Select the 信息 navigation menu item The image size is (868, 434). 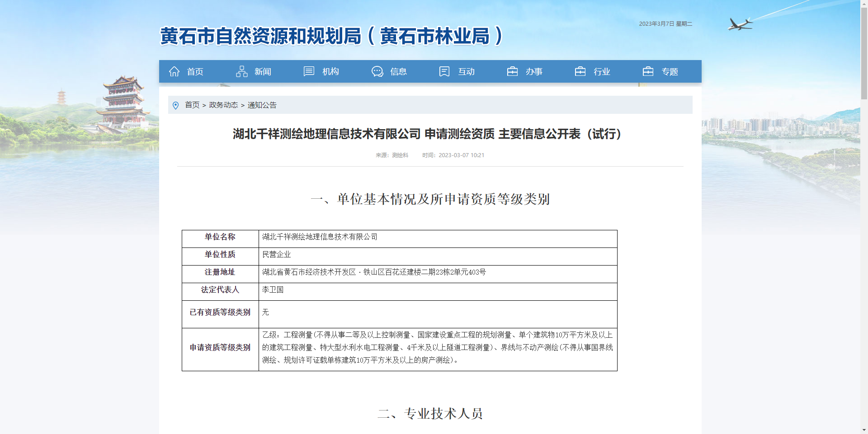(x=398, y=72)
